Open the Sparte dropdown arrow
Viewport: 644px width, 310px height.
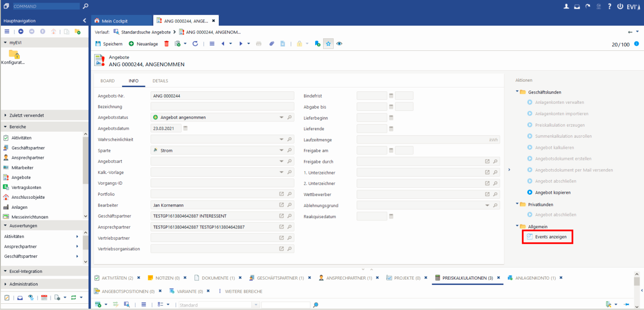(281, 151)
